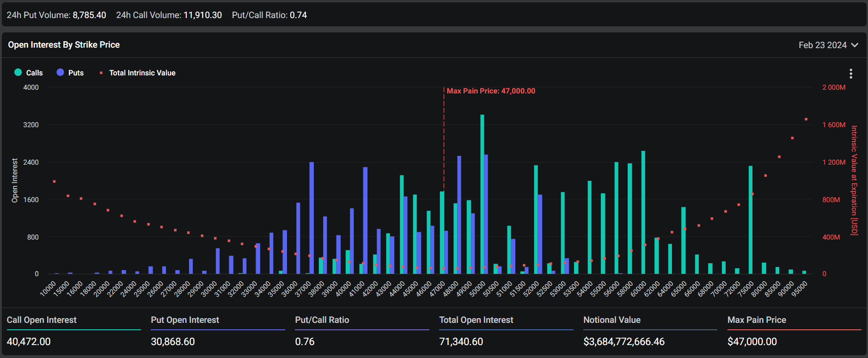Click the put bar at strike 48000

coord(459,215)
